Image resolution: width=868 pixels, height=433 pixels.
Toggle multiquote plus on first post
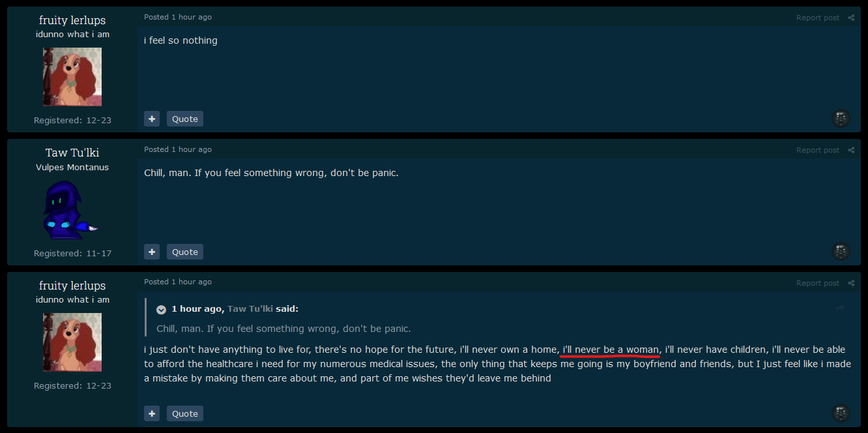pos(152,119)
